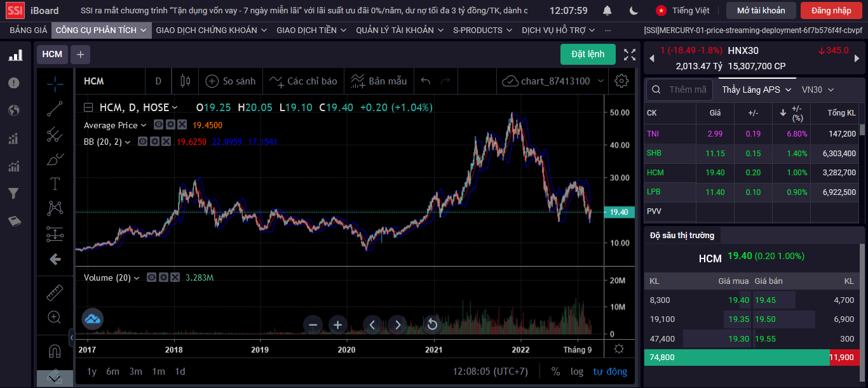Viewport: 868px width, 388px height.
Task: Undo the last chart action
Action: 426,81
